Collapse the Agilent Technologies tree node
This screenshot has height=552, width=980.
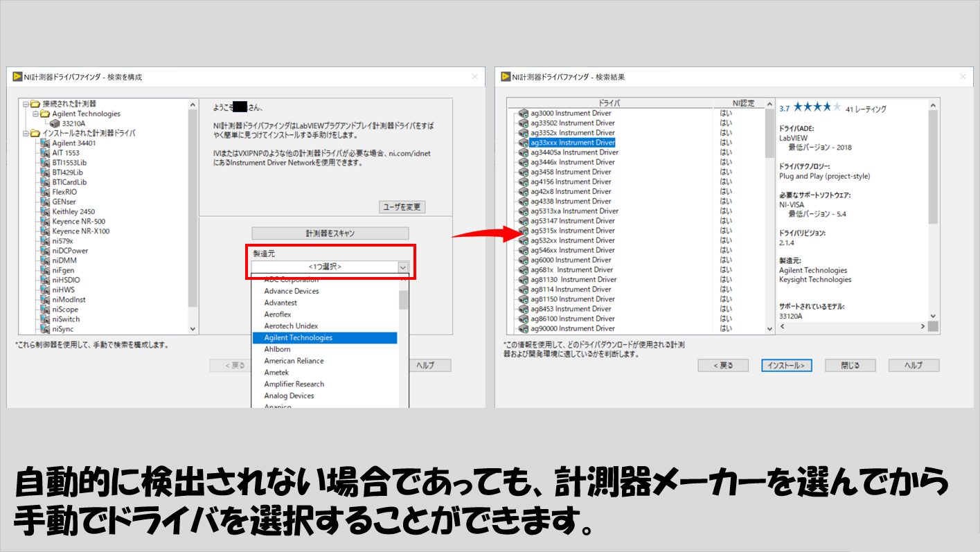coord(35,114)
